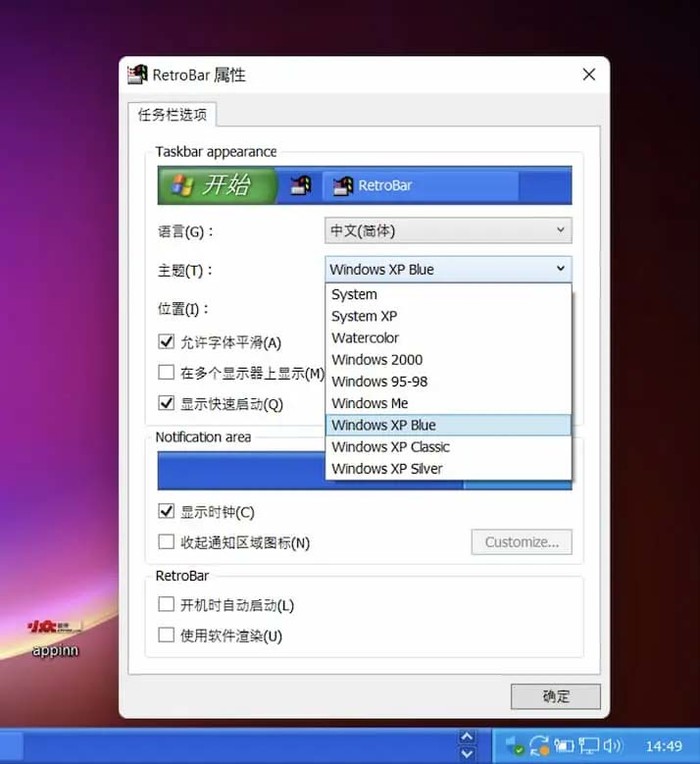This screenshot has width=700, height=764.
Task: Open the 语言(G) language dropdown
Action: [448, 230]
